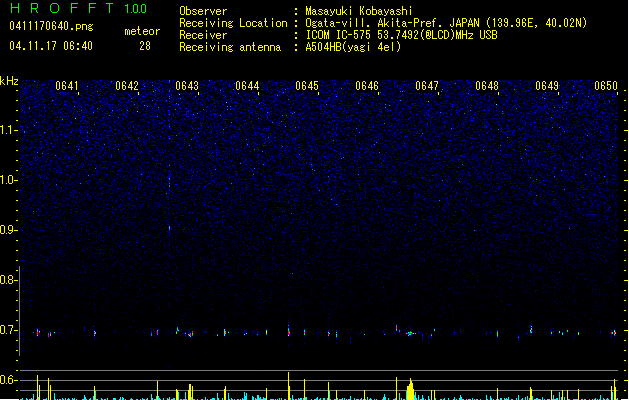Select the ICOM IC-575 receiver value
Screen dimensions: 629x400
pyautogui.click(x=401, y=35)
